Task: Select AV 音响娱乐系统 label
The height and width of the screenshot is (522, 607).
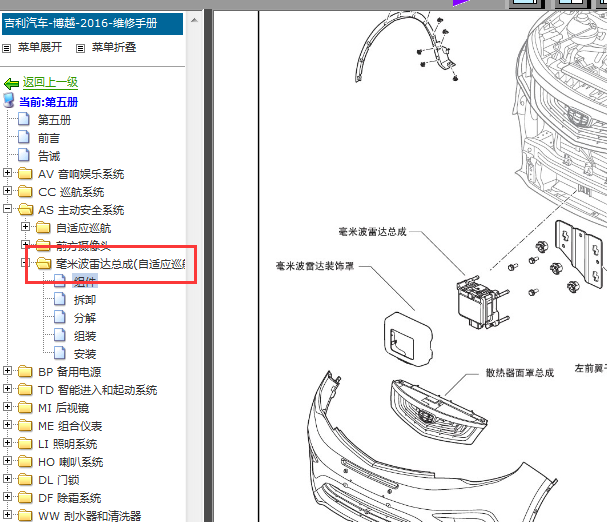Action: pos(81,174)
